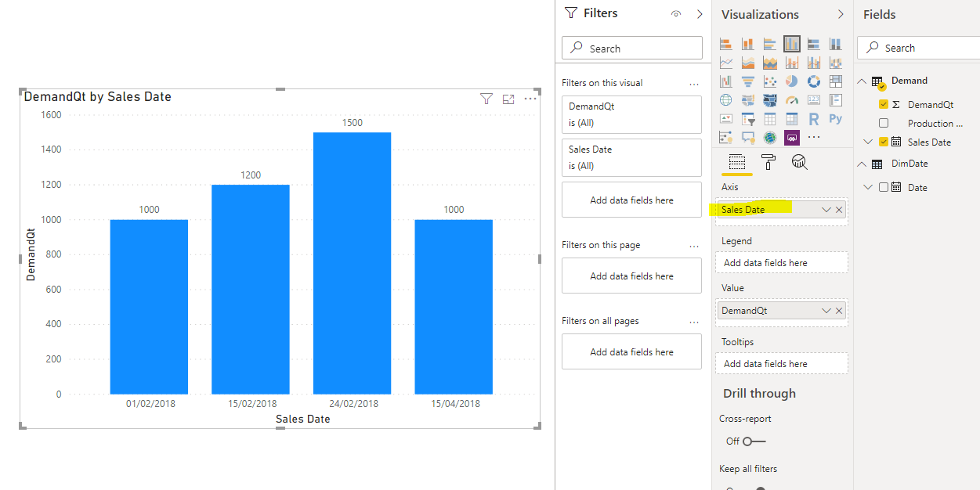980x490 pixels.
Task: Select the card visual
Action: point(814,99)
